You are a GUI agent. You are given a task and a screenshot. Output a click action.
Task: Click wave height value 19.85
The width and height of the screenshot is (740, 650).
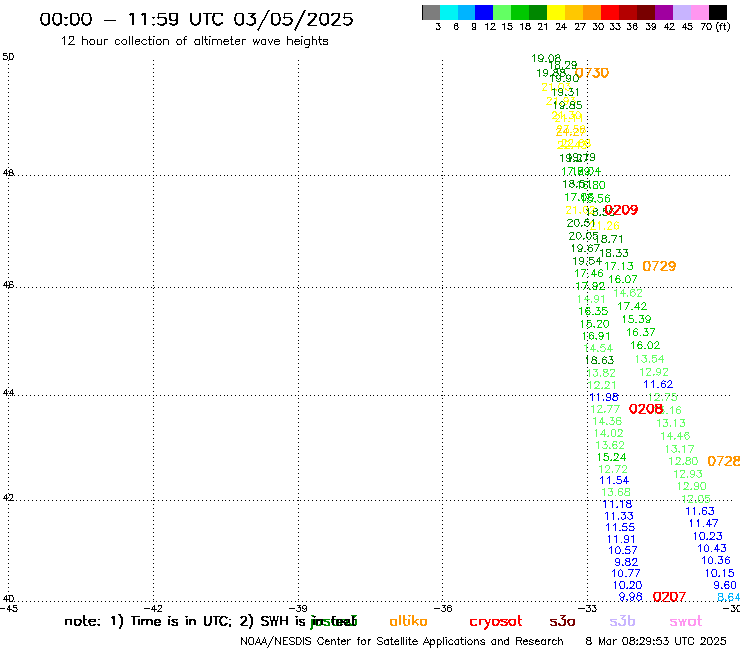(x=568, y=105)
